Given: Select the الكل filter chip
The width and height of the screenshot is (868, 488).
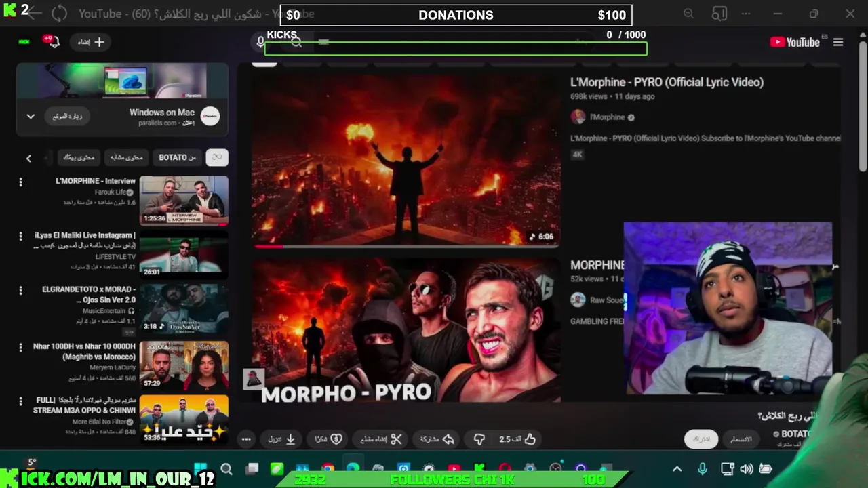Looking at the screenshot, I should [x=217, y=157].
